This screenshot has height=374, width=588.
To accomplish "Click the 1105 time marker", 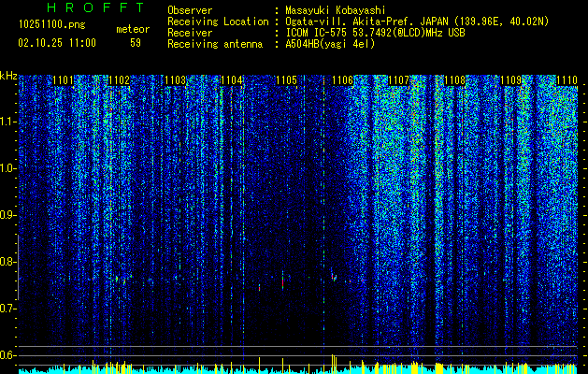I will tap(286, 80).
